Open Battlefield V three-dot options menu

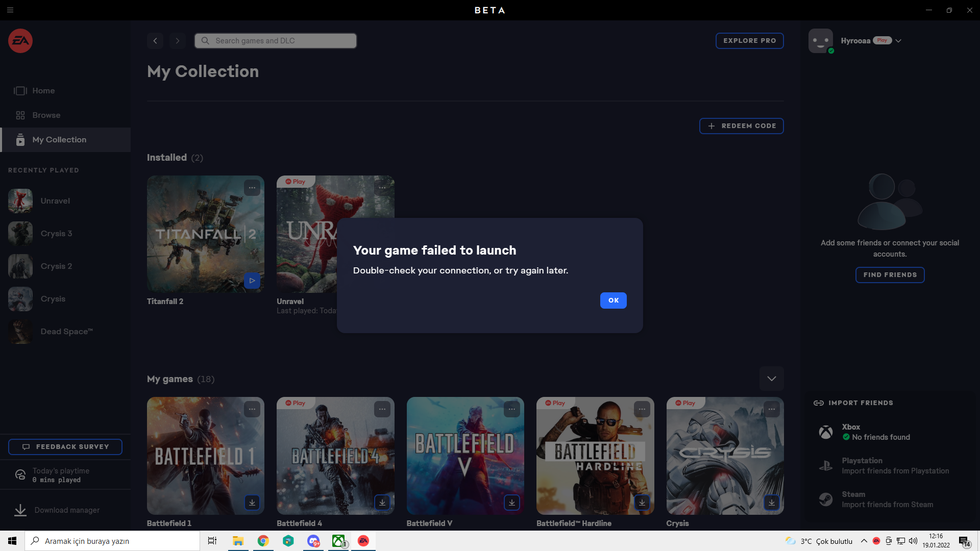512,409
